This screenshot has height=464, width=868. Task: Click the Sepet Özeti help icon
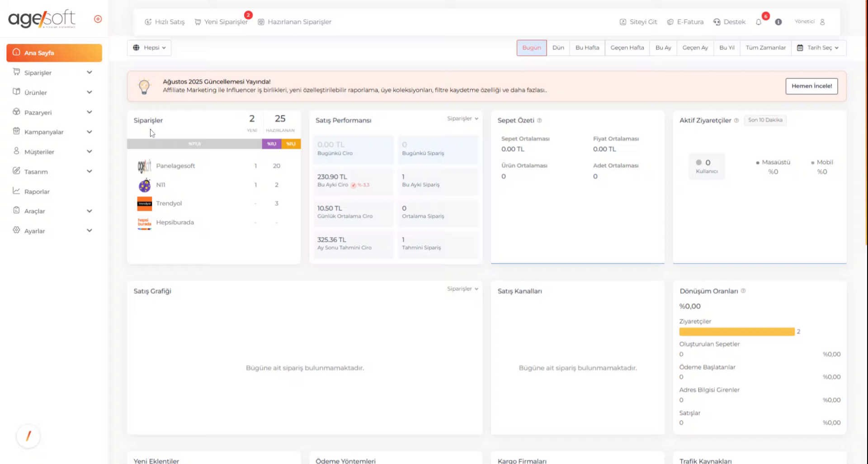(539, 121)
